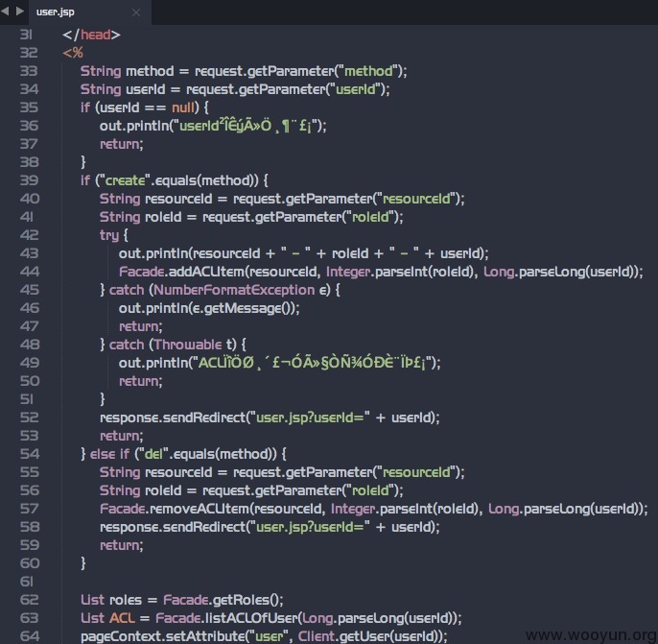Click 'String resourceId' on line 40
Screen dimensions: 658x644
click(155, 199)
